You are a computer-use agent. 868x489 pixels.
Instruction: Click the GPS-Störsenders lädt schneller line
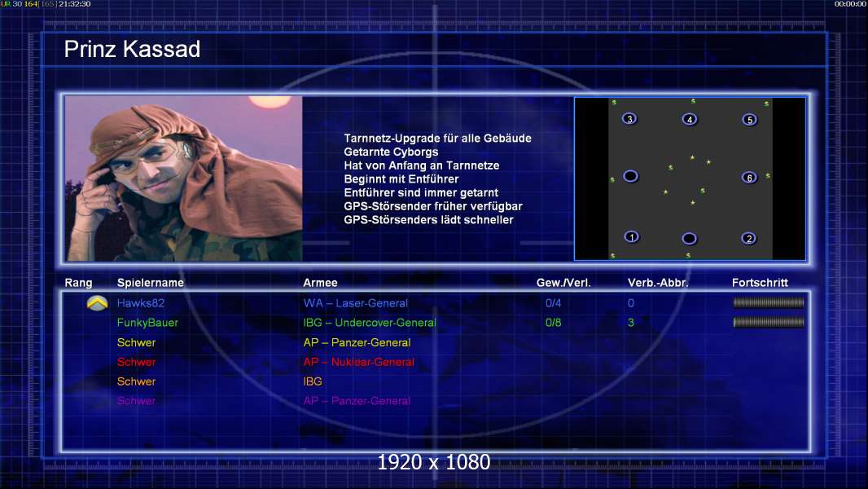(x=428, y=220)
